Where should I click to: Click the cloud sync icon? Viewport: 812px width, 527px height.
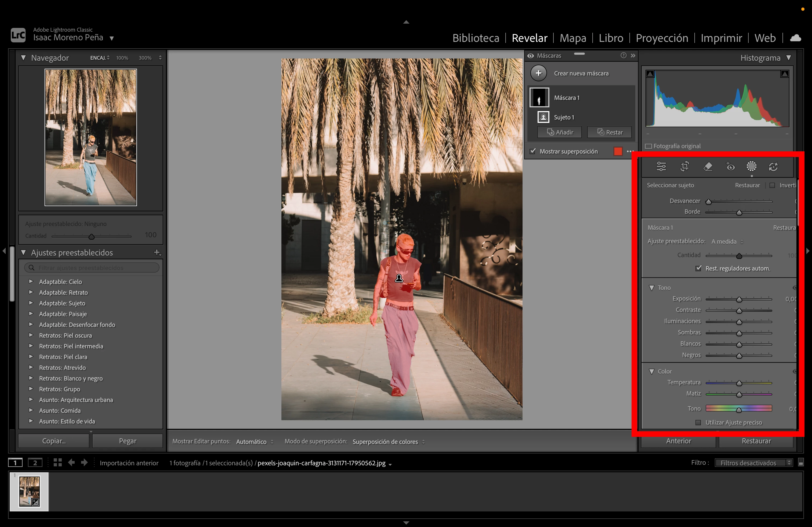point(795,38)
